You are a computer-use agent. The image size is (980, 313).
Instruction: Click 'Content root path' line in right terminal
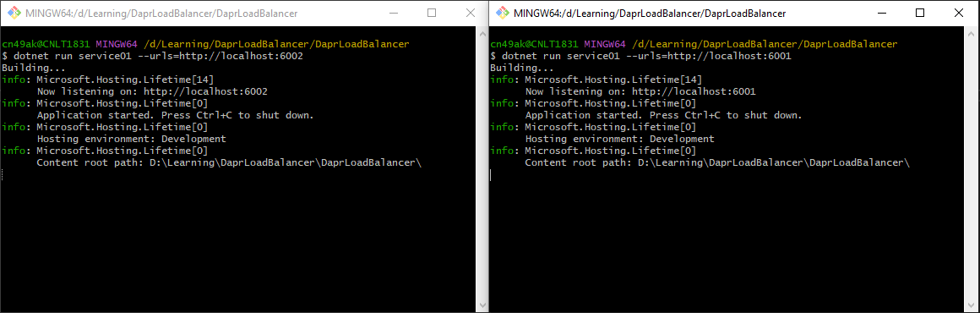717,162
